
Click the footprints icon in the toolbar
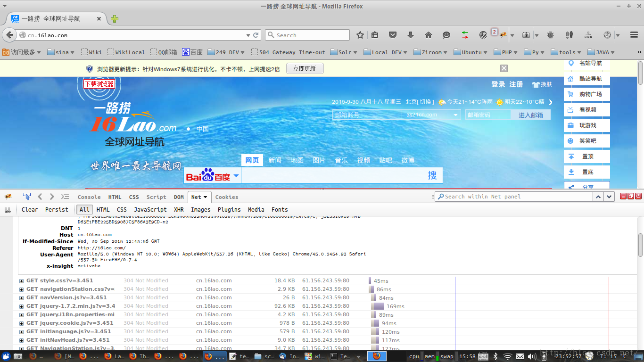tap(569, 35)
